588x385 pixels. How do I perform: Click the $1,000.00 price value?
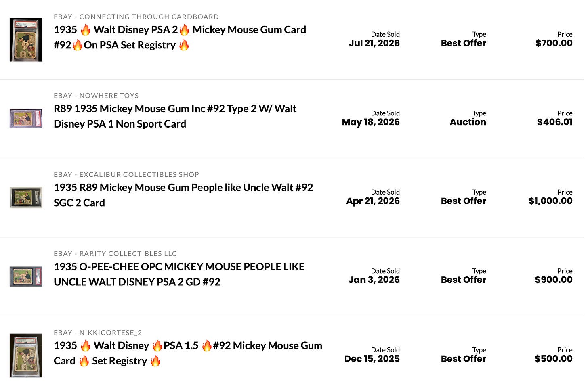pyautogui.click(x=550, y=201)
